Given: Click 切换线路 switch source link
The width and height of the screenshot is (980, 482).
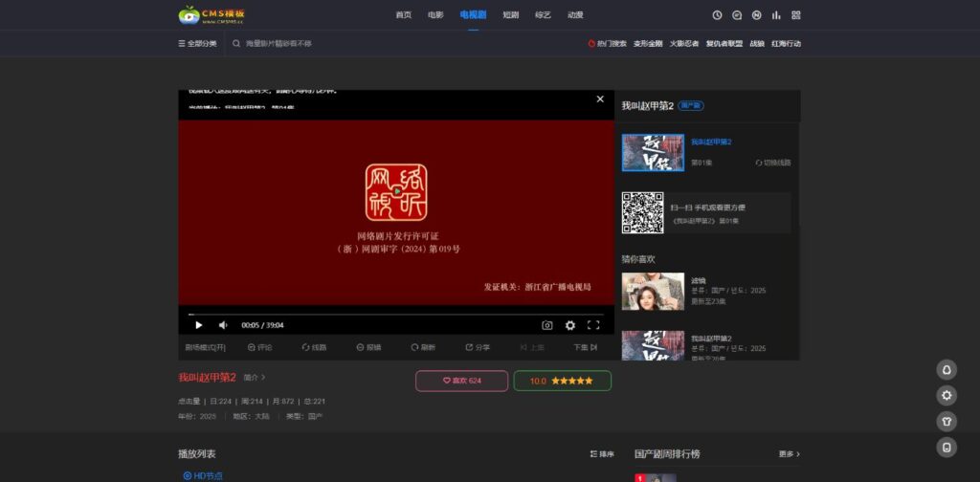Looking at the screenshot, I should point(773,163).
